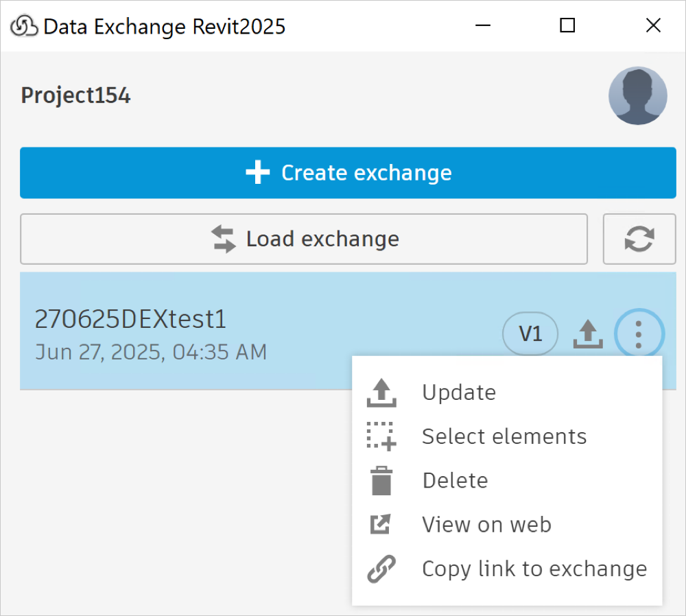Click the Load exchange button

coord(304,239)
